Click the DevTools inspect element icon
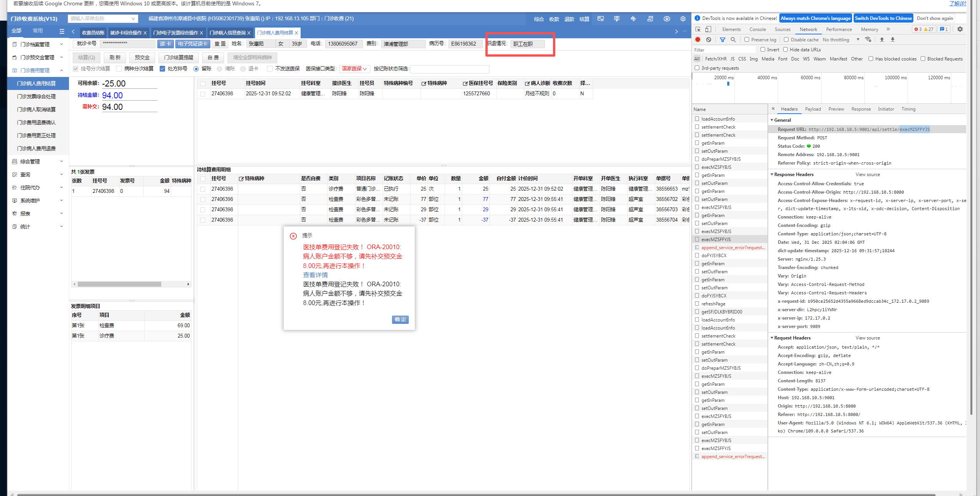The image size is (980, 496). 698,29
